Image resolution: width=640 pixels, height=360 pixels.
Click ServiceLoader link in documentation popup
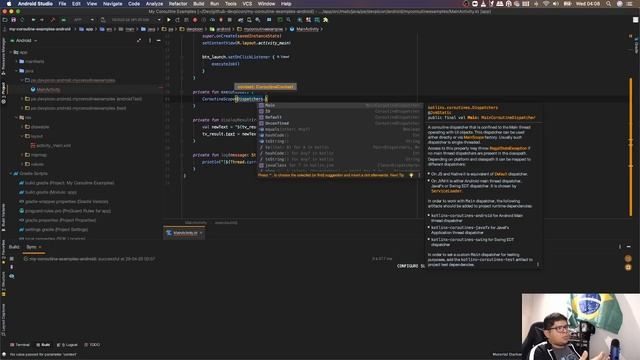[x=447, y=191]
